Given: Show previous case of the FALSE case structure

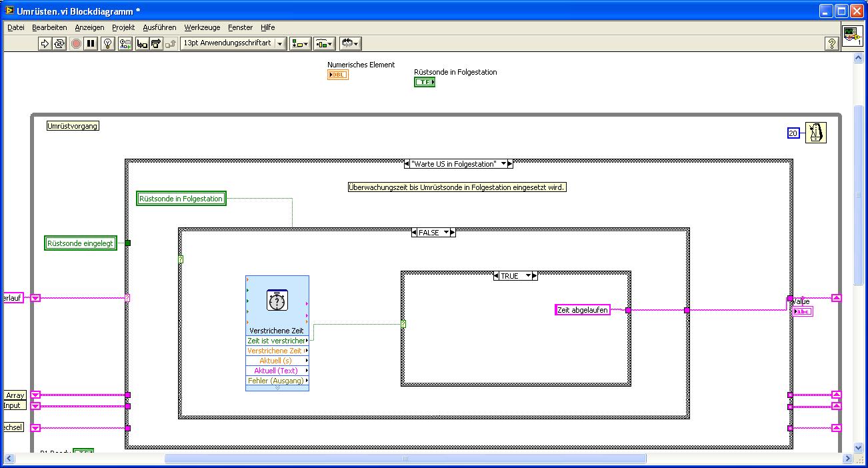Looking at the screenshot, I should (x=415, y=233).
